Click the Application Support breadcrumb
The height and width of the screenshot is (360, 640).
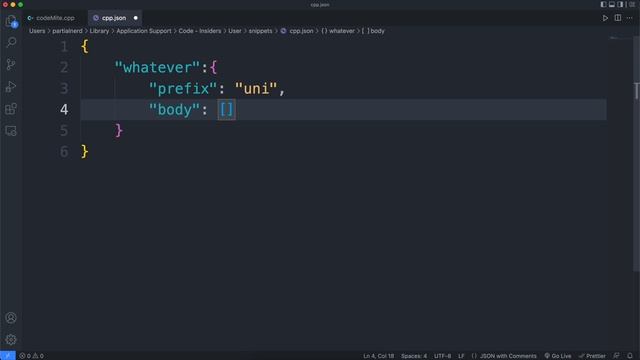click(144, 31)
